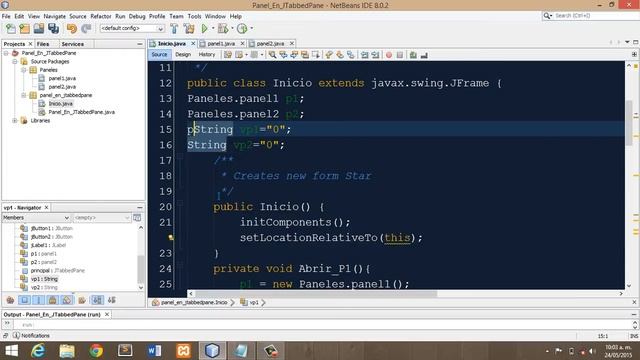Toggle Show Static Members filter in Navigator
The height and width of the screenshot is (360, 640).
pos(38,300)
